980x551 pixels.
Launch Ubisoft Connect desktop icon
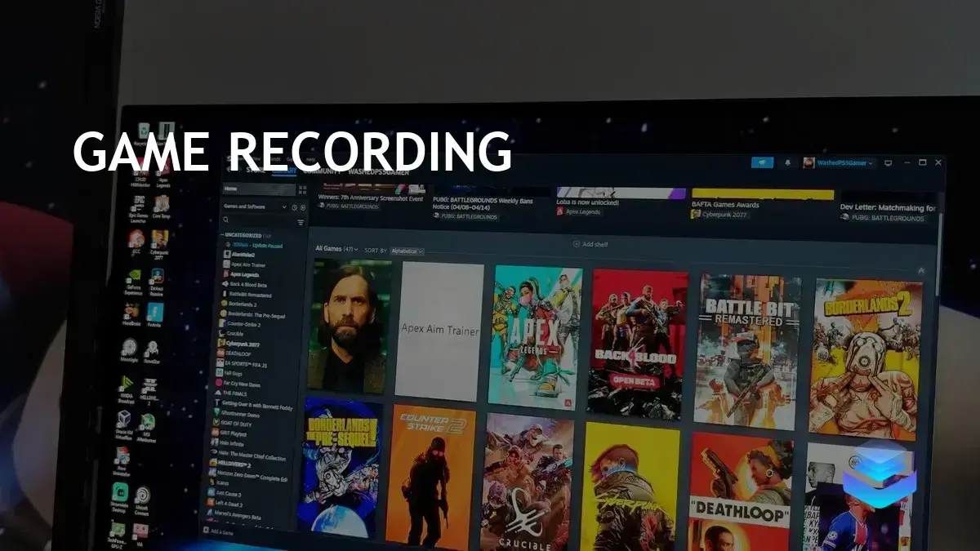[142, 500]
